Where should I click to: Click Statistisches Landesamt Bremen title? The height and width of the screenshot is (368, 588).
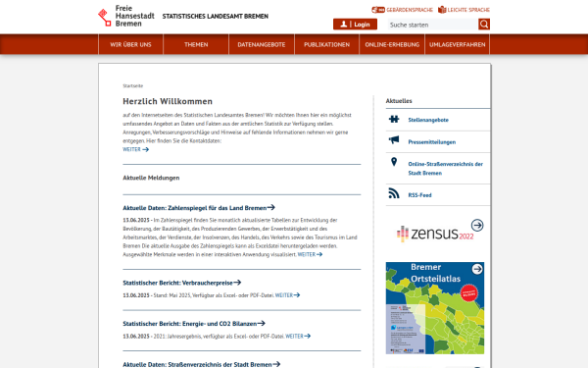pos(216,16)
